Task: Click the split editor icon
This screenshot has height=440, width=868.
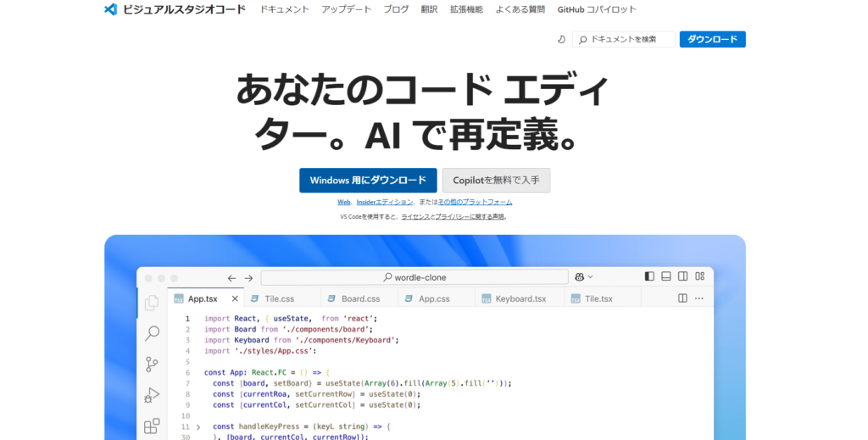Action: click(682, 298)
